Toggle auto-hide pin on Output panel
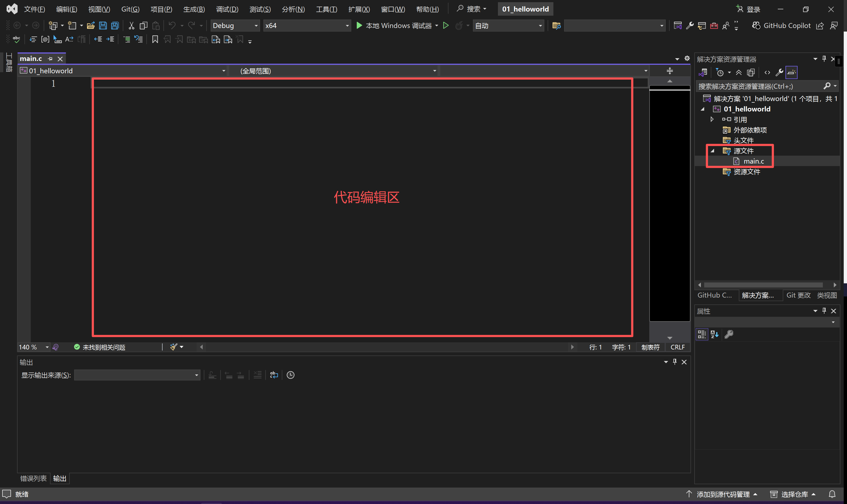847x504 pixels. pyautogui.click(x=675, y=362)
